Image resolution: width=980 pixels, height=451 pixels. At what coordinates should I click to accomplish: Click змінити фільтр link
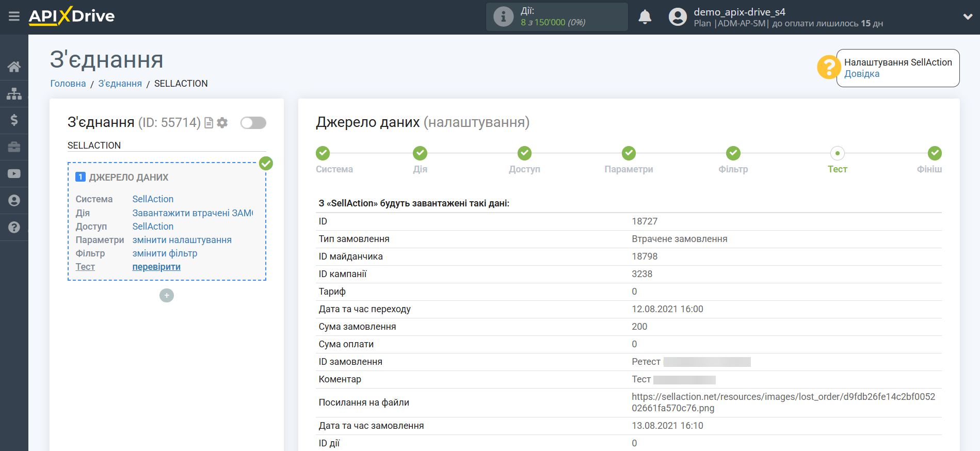click(165, 253)
